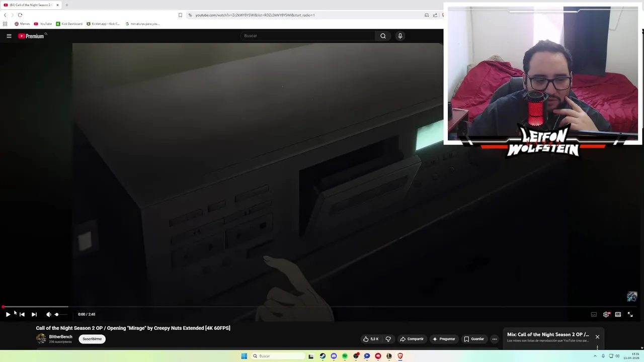Open Brave browser from the taskbar
The image size is (644, 362).
[400, 356]
